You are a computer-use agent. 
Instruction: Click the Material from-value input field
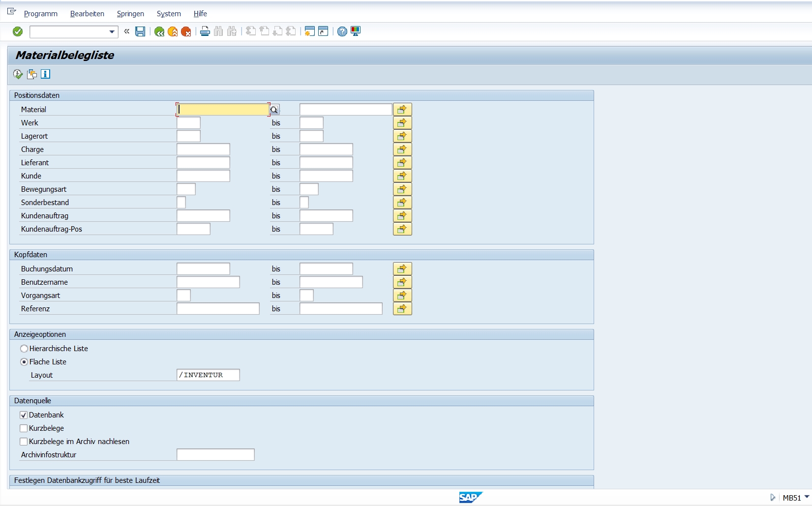(x=223, y=109)
